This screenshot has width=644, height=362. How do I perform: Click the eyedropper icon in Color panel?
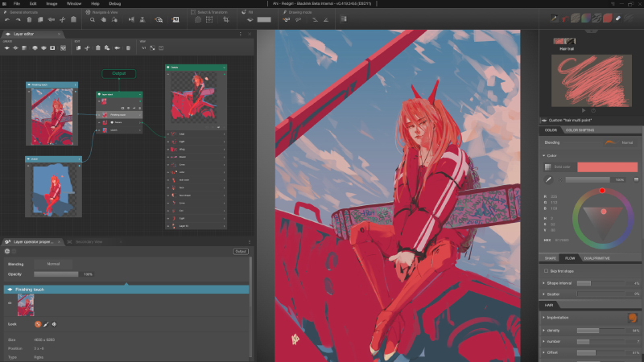(x=548, y=179)
